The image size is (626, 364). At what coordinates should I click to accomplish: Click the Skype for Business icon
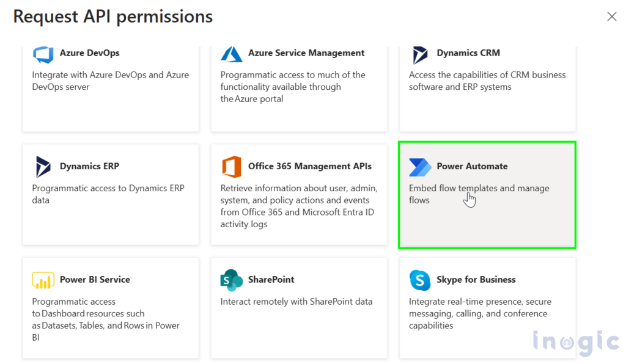(x=420, y=280)
